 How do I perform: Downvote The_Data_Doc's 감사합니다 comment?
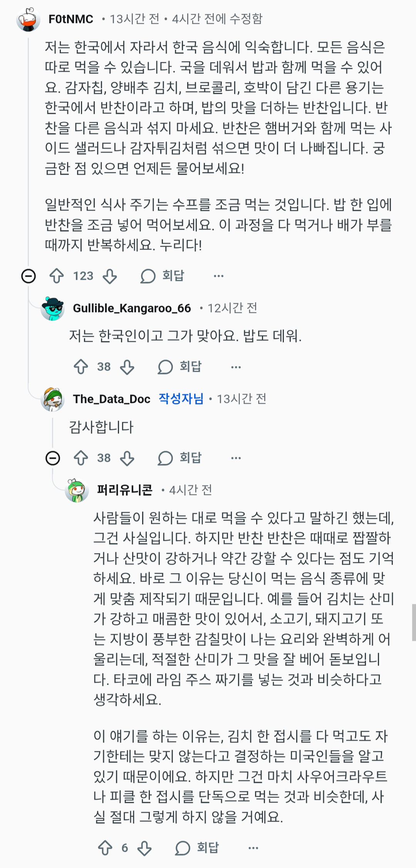(127, 458)
